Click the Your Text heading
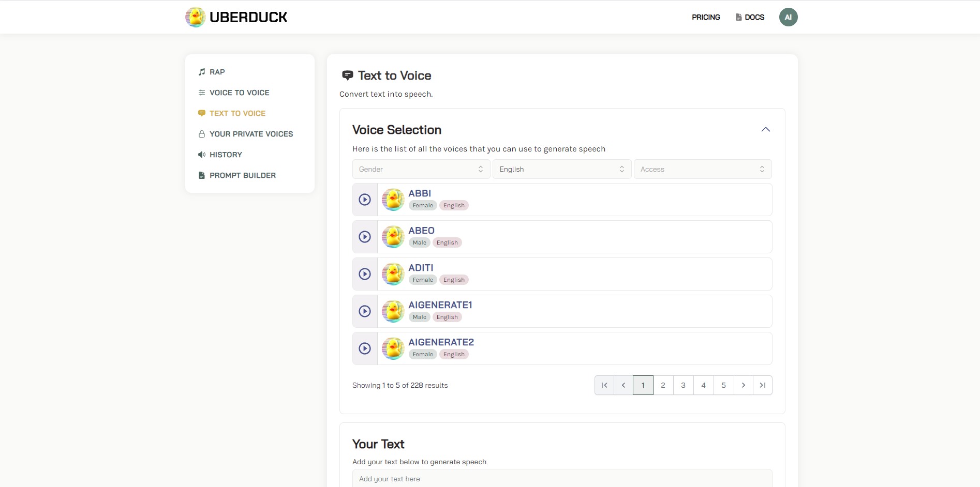This screenshot has height=487, width=980. (x=378, y=444)
